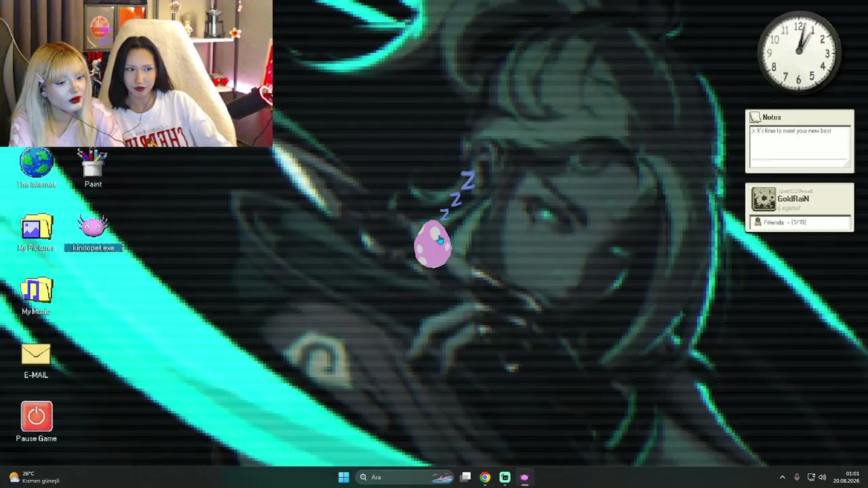Open the My Music folder

[x=36, y=296]
